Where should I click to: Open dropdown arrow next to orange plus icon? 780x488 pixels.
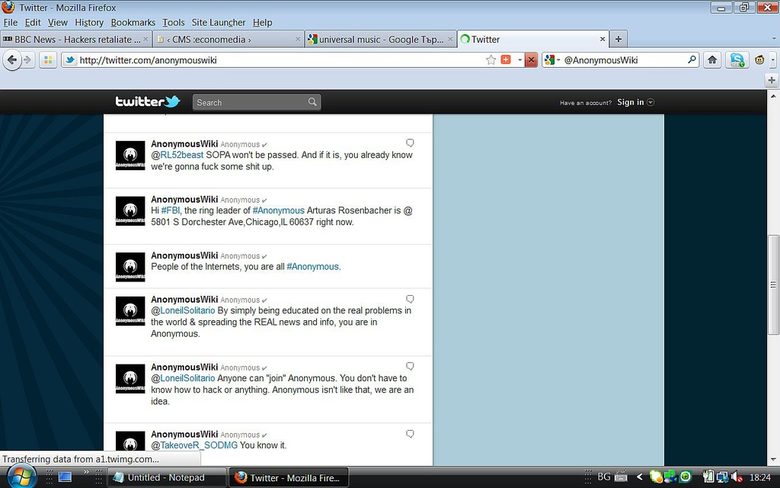click(x=520, y=60)
